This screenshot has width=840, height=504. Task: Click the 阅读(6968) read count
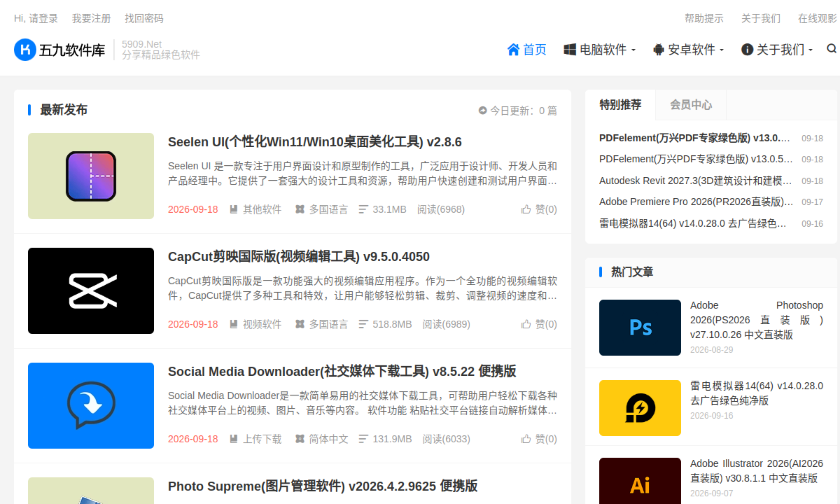(x=441, y=209)
